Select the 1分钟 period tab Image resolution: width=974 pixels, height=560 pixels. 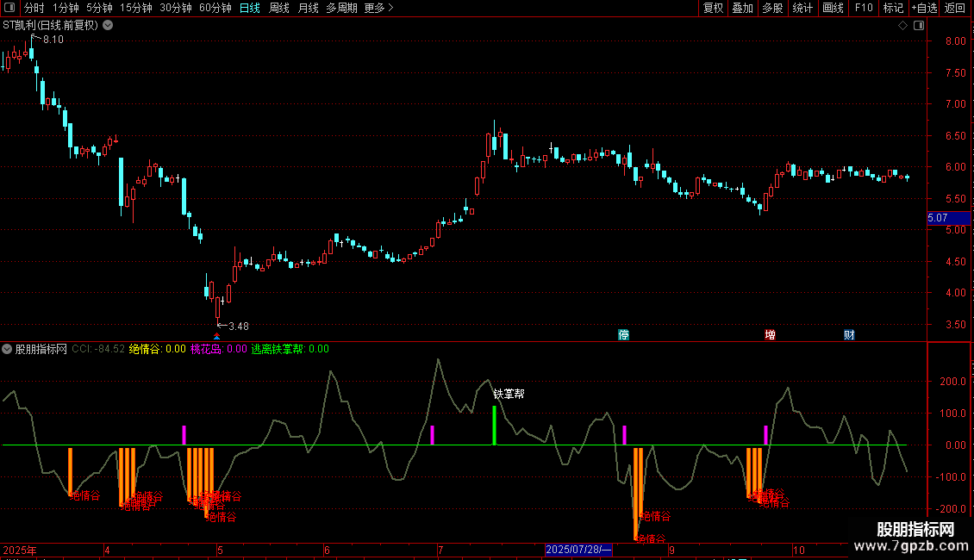coord(66,8)
